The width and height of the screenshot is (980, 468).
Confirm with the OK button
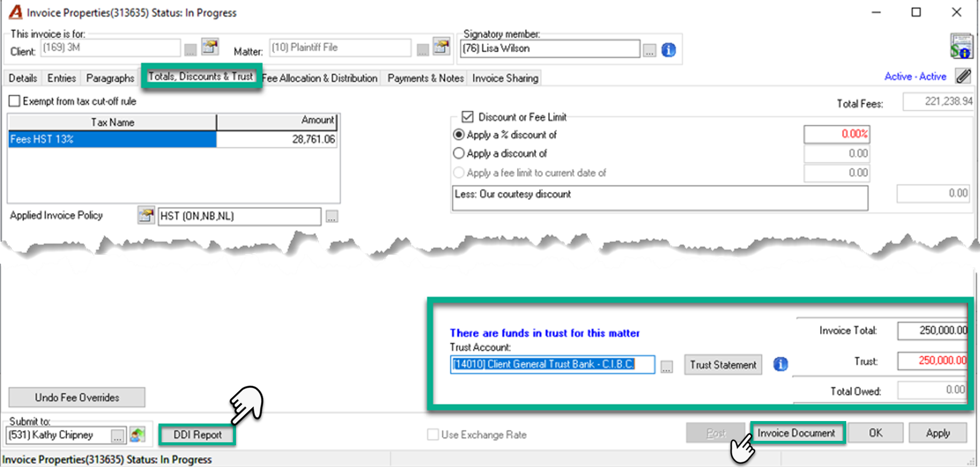[x=876, y=433]
